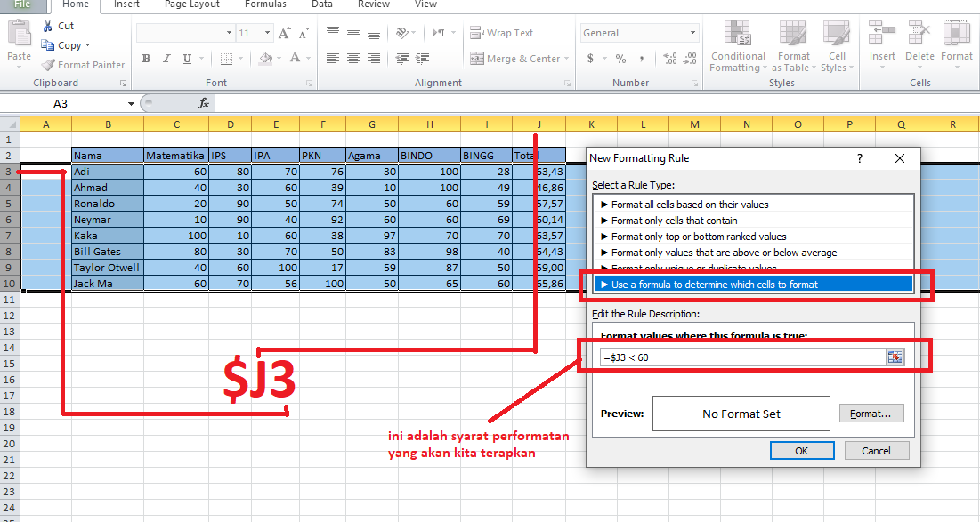Apply Comma Style
980x522 pixels.
pyautogui.click(x=641, y=58)
